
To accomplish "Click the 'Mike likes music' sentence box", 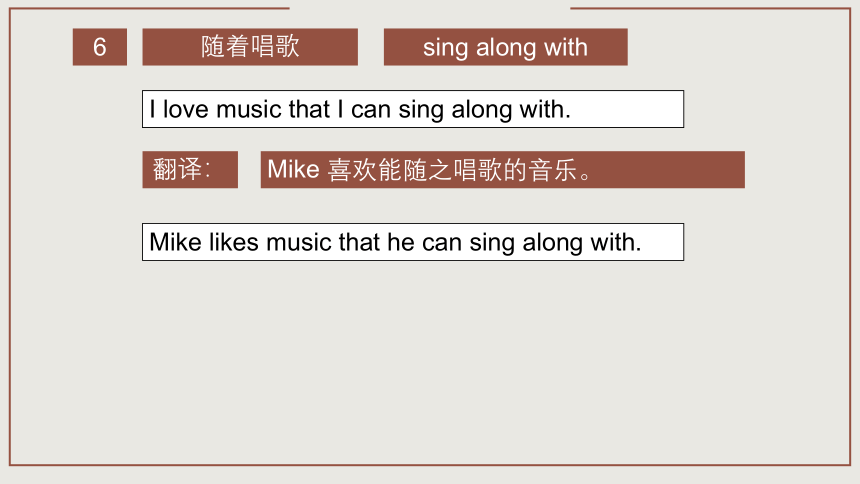I will coord(413,242).
